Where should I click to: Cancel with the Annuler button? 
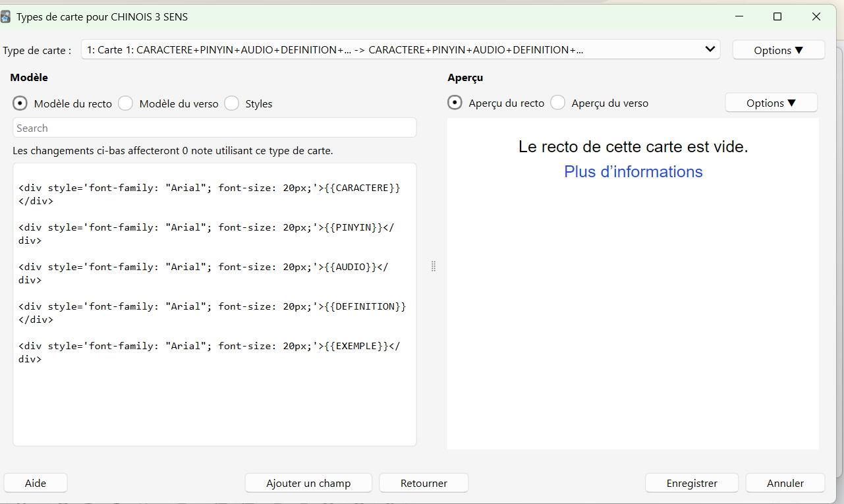[x=785, y=483]
